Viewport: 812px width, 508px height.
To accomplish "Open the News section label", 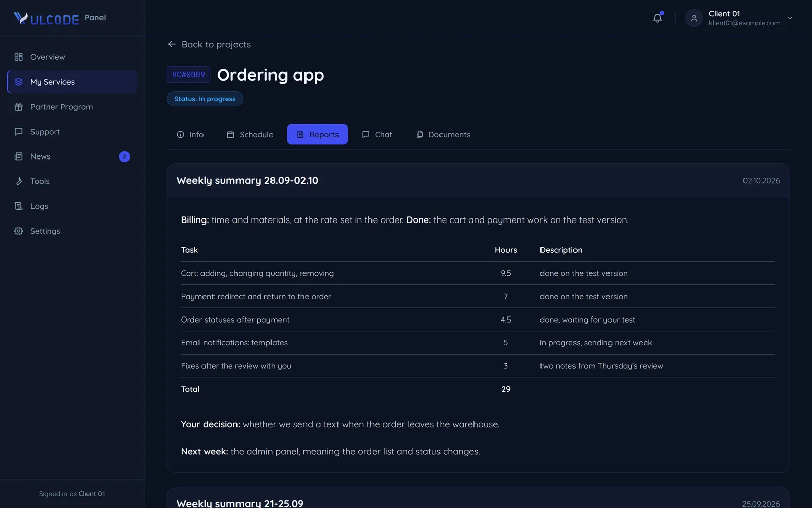I will 40,156.
